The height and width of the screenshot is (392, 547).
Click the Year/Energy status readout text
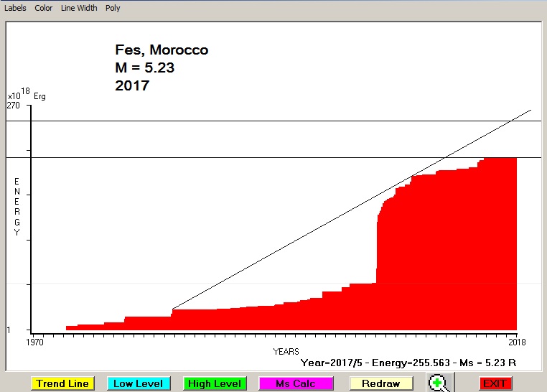409,363
